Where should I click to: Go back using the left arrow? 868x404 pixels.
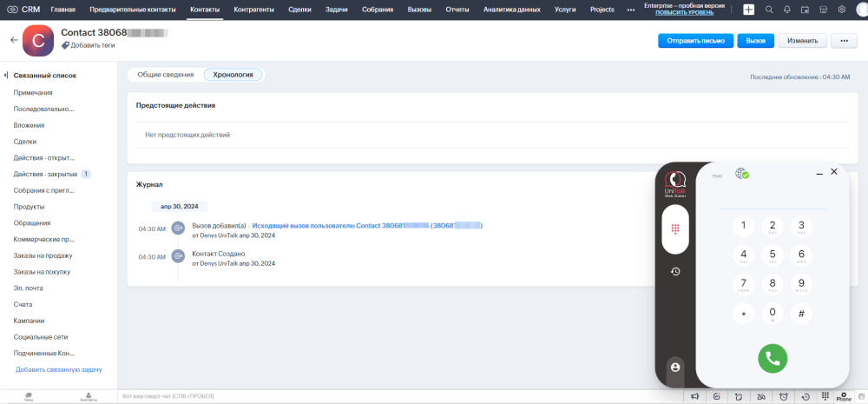pos(14,40)
